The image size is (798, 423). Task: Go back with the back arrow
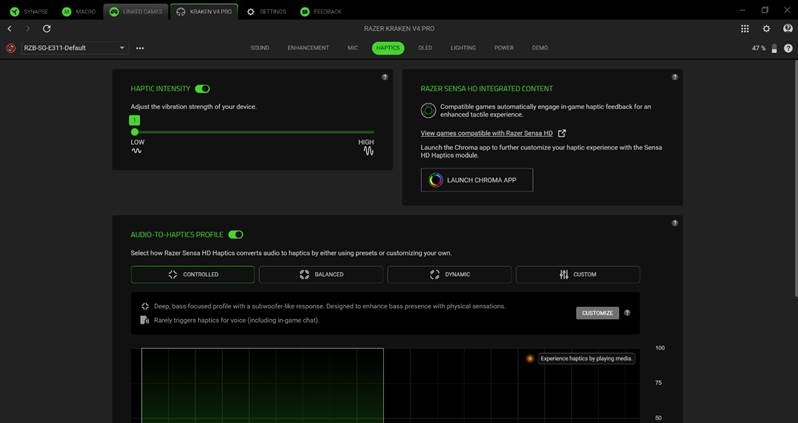coord(10,29)
